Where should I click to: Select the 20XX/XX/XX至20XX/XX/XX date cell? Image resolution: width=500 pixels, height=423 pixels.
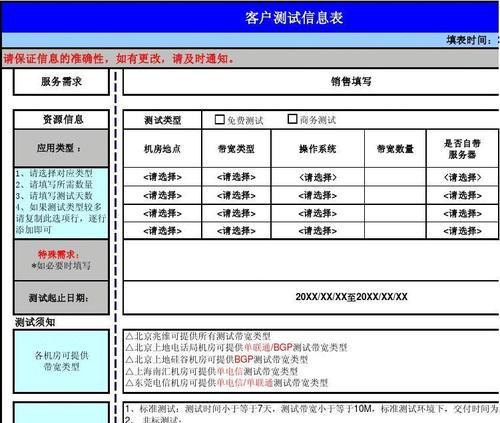311,297
